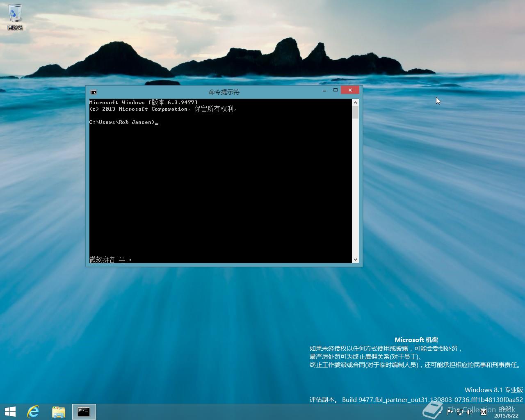Open Action Center flag tray icon
525x420 pixels.
tap(450, 411)
